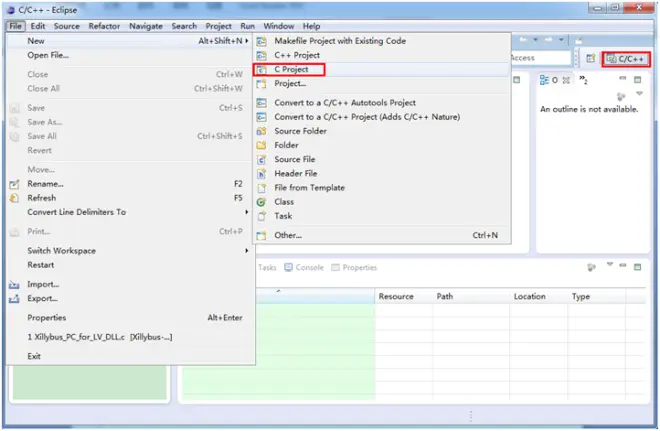Maximize the Outline view panel
The width and height of the screenshot is (660, 431).
click(x=637, y=80)
